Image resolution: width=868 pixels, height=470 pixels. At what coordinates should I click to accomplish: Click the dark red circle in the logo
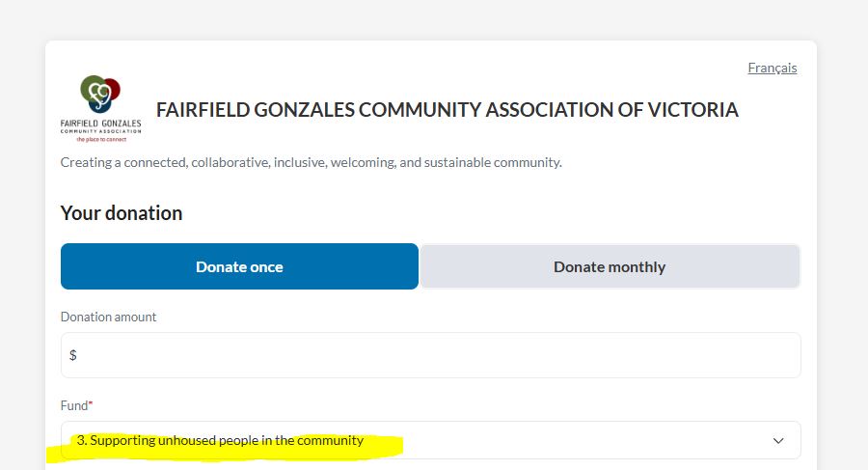[x=111, y=90]
